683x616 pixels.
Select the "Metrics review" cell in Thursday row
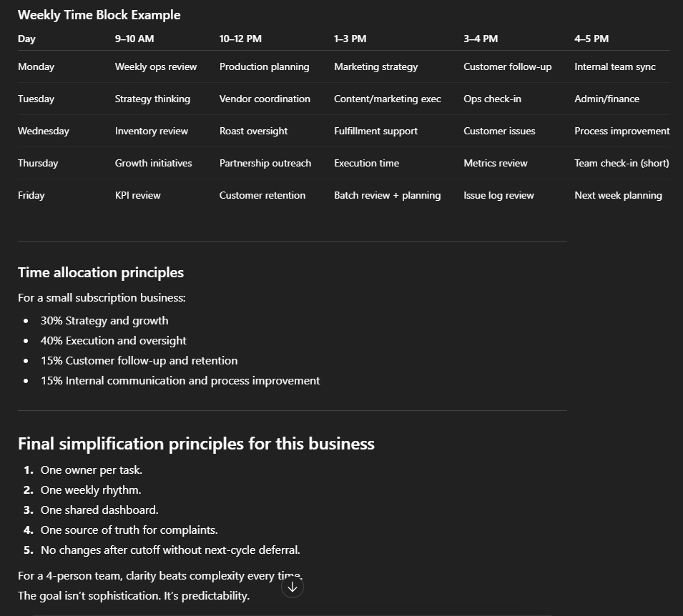coord(495,163)
